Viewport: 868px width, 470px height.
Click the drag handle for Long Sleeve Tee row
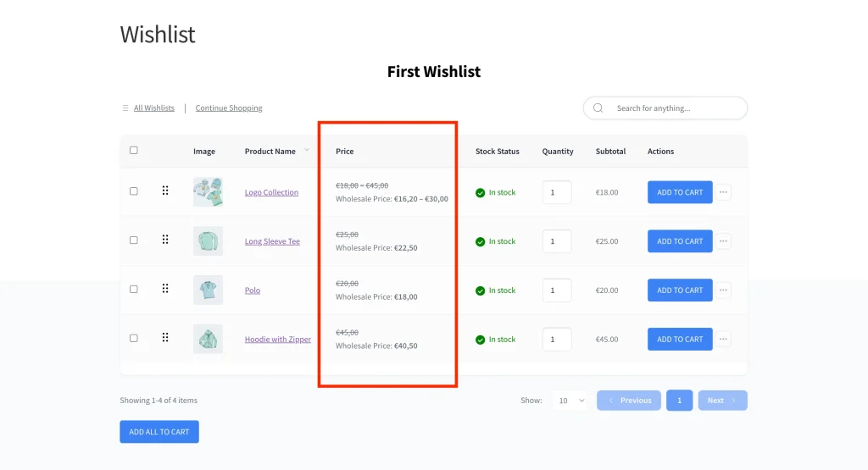(x=165, y=240)
